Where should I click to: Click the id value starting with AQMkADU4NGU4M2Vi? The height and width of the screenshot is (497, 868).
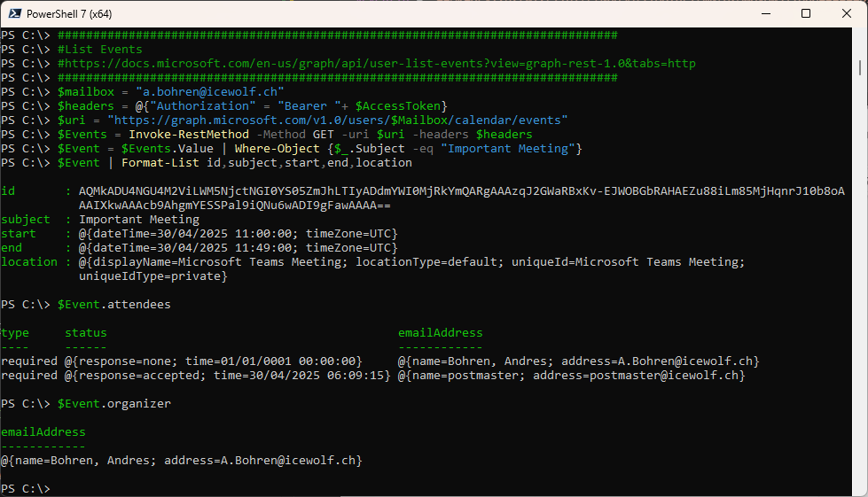tap(462, 191)
